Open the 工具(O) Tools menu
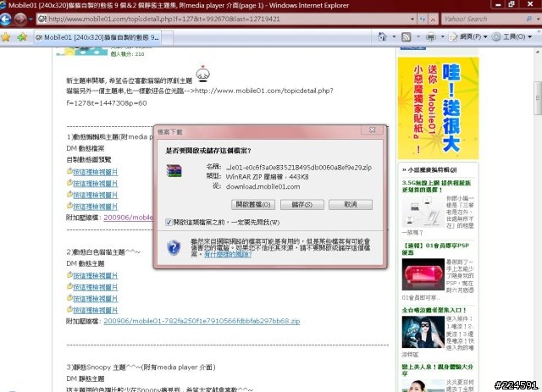 click(512, 36)
